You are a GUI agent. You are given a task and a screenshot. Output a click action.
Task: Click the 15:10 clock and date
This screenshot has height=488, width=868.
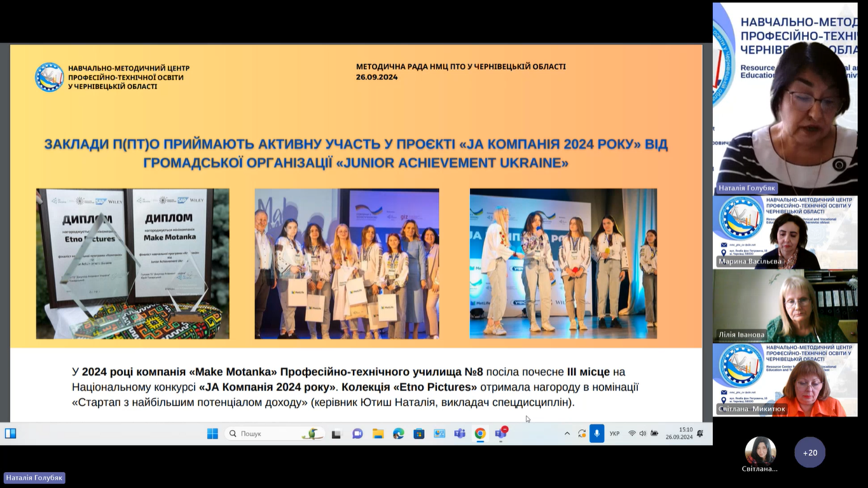click(x=679, y=433)
